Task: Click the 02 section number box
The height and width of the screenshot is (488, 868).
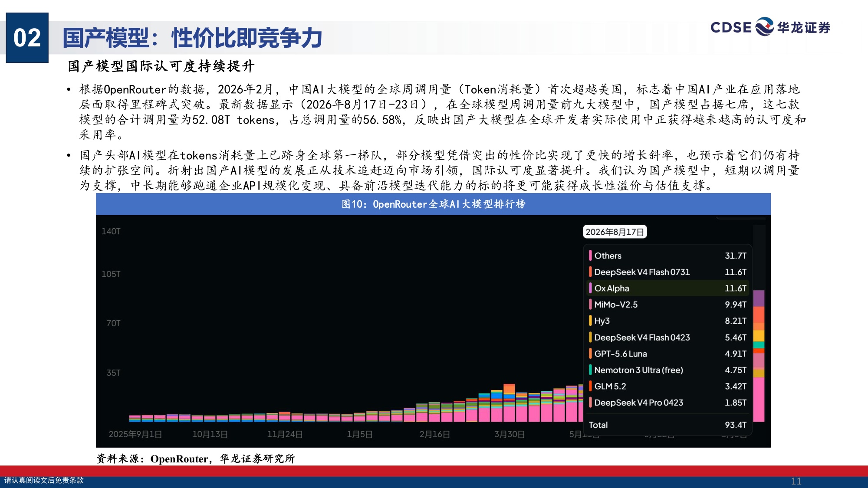Action: [27, 38]
